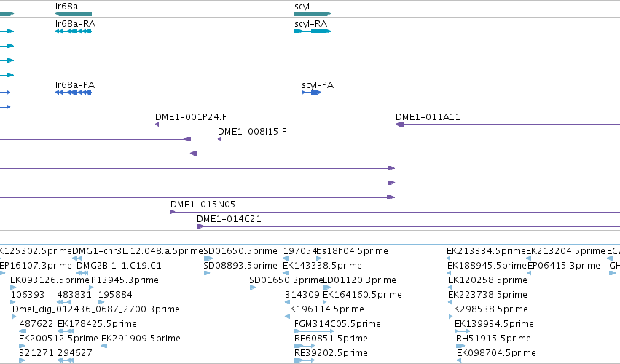Select the scyl gene label
Viewport: 620px width, 364px height.
click(x=302, y=7)
